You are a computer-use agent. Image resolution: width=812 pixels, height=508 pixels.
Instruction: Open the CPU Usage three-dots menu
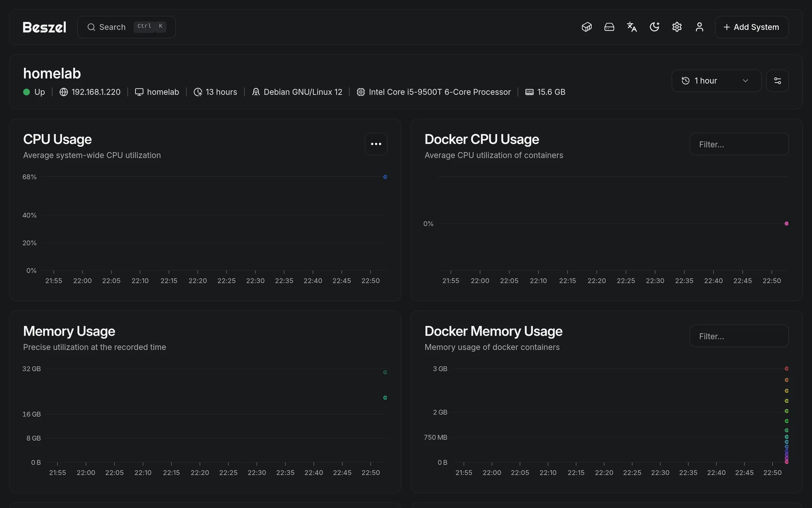(376, 144)
